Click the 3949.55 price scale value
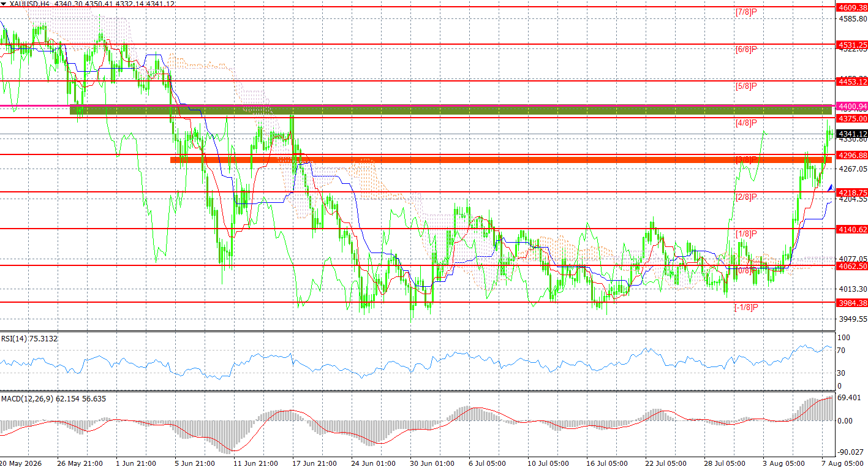Screen dimensions: 868x467 [x=852, y=319]
